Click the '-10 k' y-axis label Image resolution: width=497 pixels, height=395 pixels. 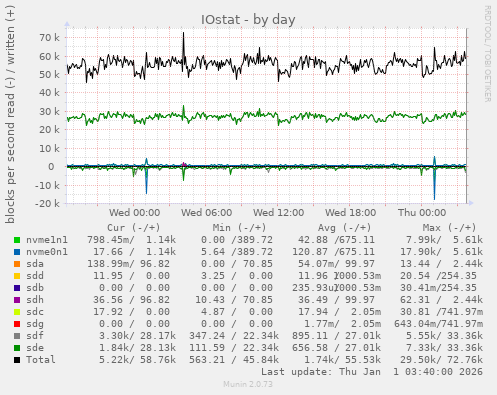tap(47, 185)
